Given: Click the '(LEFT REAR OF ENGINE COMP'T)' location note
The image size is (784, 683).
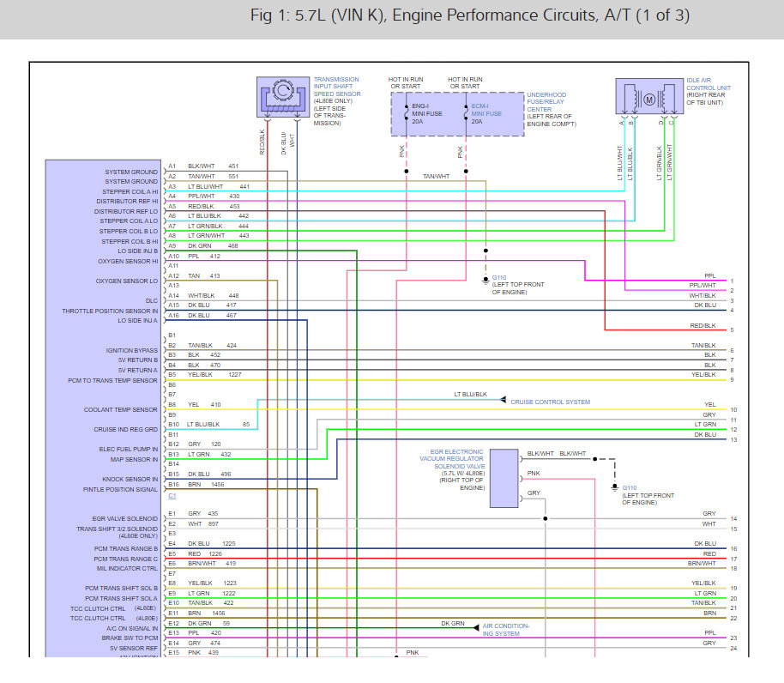Looking at the screenshot, I should [552, 120].
